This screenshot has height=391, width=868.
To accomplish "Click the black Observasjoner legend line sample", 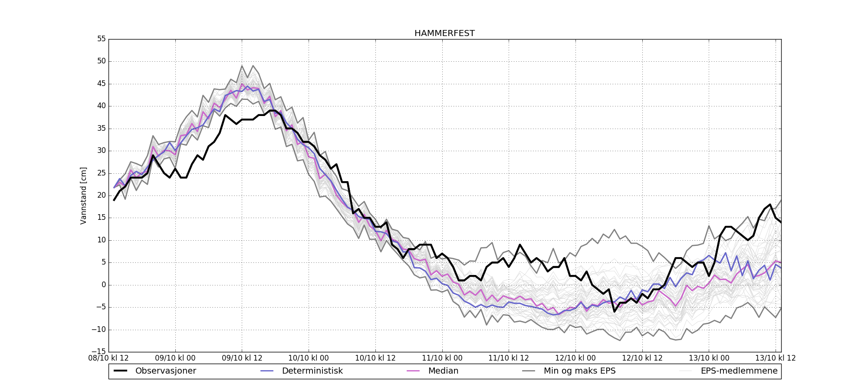I will (120, 371).
